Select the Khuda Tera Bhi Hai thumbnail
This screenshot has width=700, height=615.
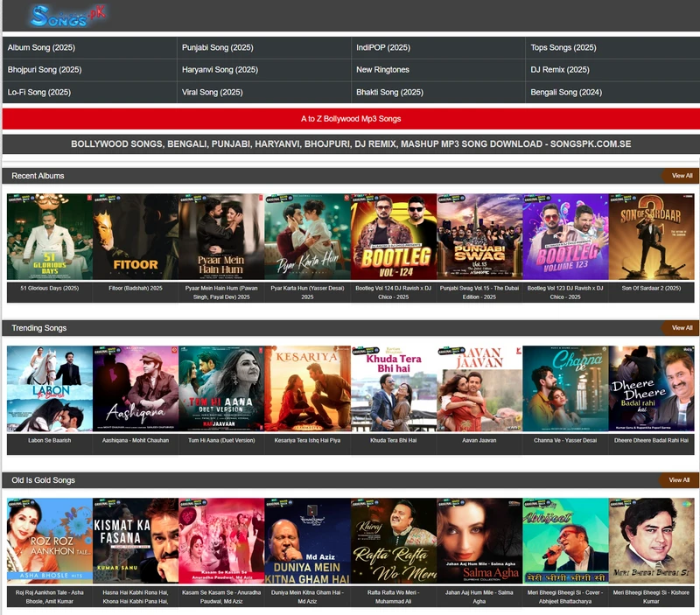[x=394, y=388]
